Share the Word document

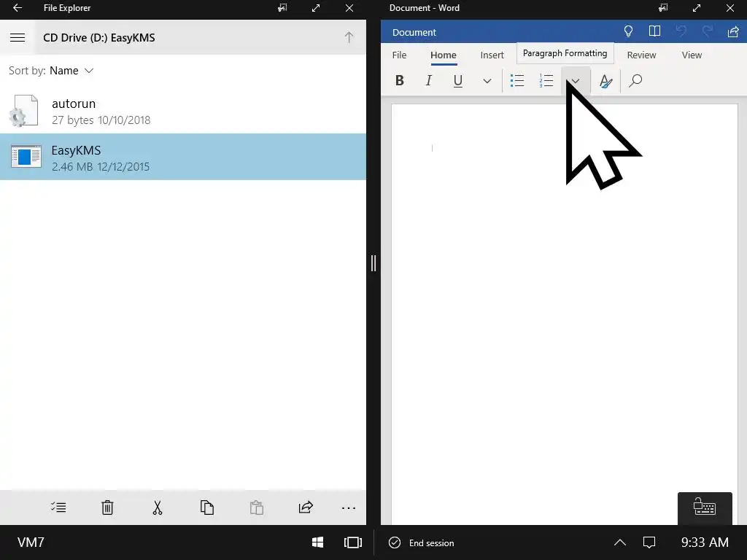733,32
